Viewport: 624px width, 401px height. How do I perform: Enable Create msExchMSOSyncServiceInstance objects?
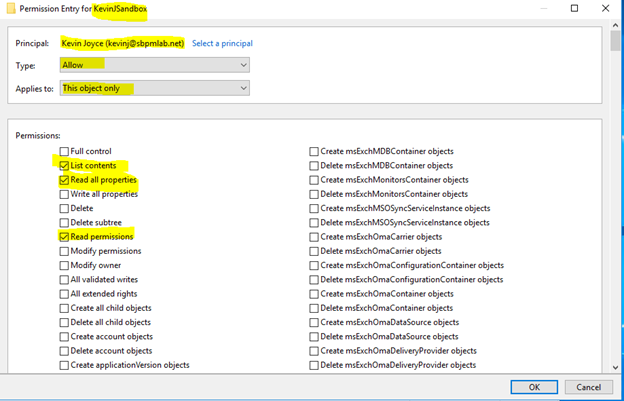[314, 208]
